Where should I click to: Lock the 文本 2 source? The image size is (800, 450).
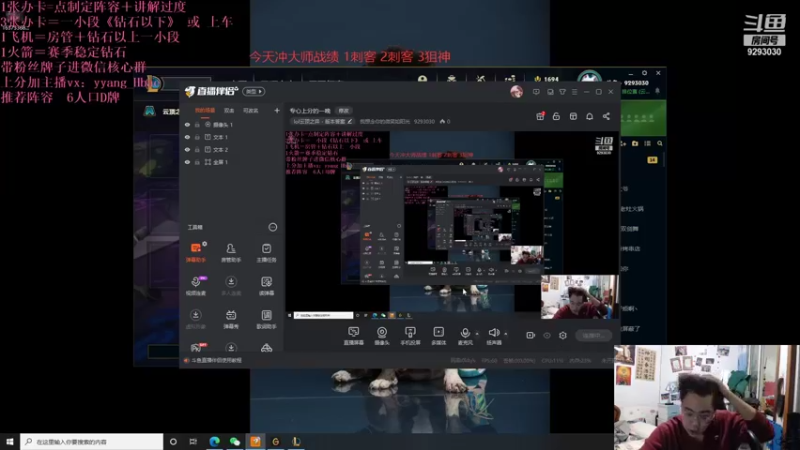(x=197, y=149)
